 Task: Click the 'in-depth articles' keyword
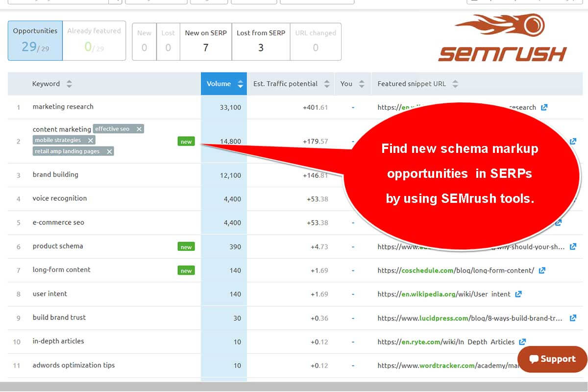click(x=58, y=341)
